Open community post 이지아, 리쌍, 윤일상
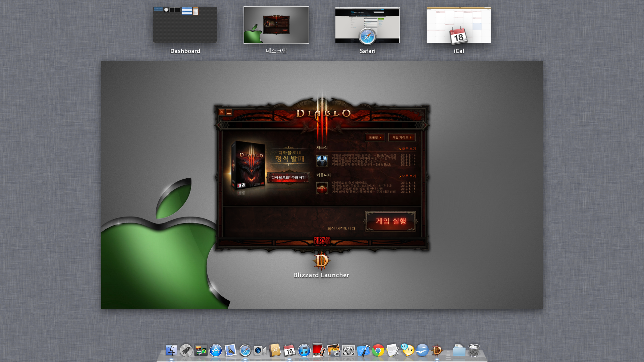 click(362, 186)
